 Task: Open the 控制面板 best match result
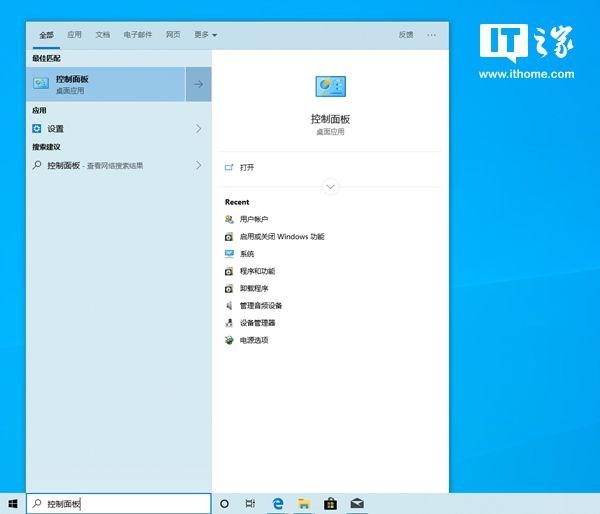[106, 84]
